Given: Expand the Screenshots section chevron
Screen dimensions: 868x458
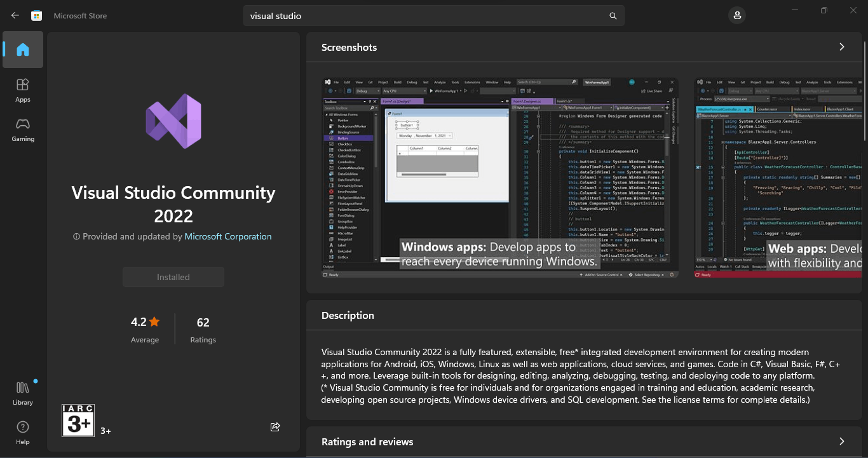Looking at the screenshot, I should coord(841,47).
